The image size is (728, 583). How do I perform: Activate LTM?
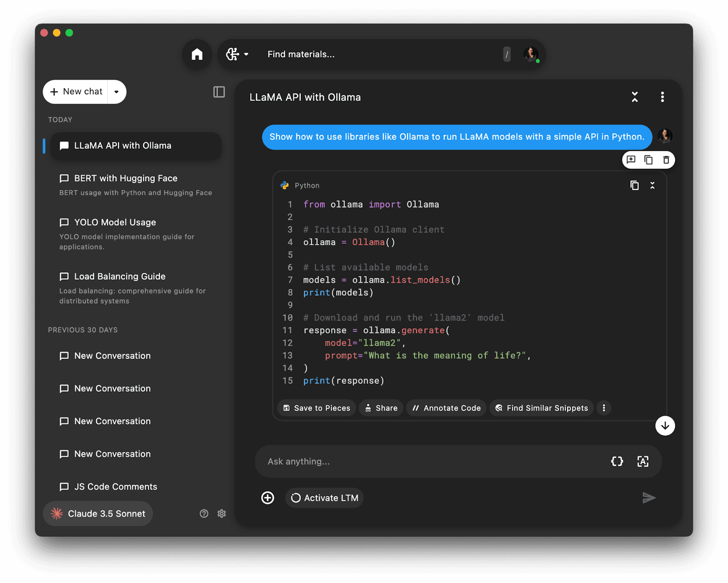[324, 498]
